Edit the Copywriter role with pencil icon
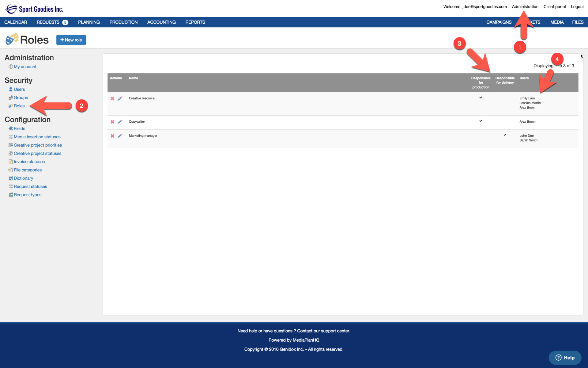Screen dimensions: 588x368 pos(120,122)
